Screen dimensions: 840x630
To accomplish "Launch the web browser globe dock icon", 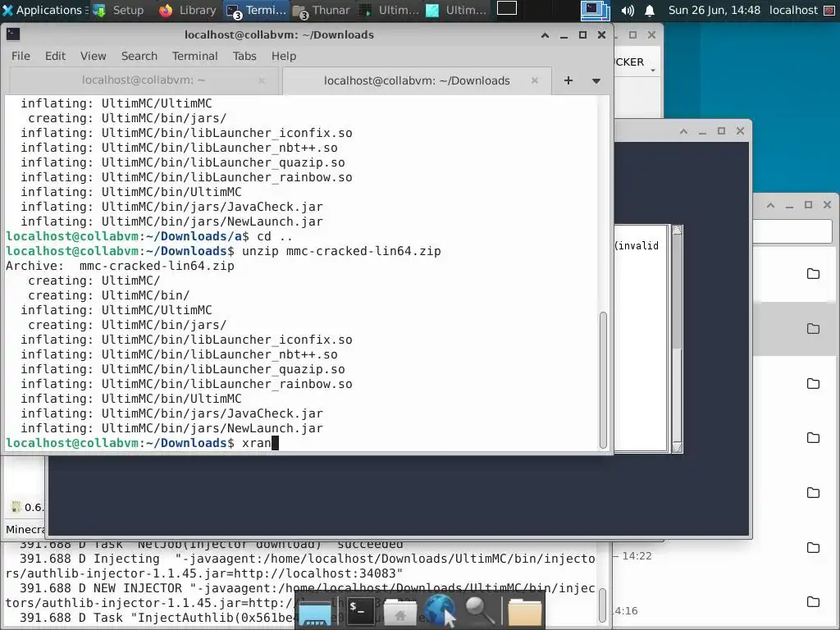I will (x=441, y=610).
